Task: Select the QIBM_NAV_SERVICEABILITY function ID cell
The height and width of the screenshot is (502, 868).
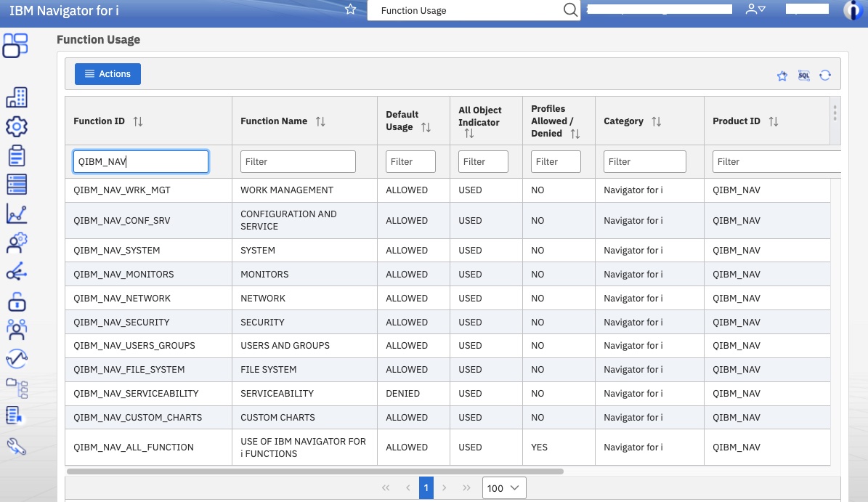Action: 148,394
